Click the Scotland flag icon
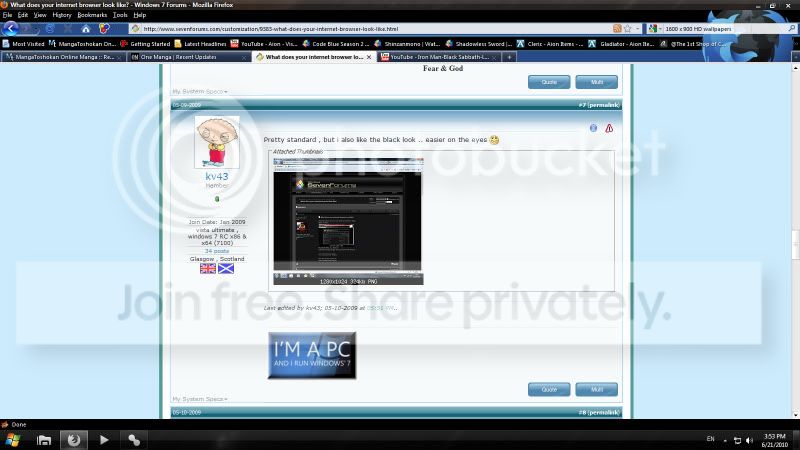Viewport: 800px width, 450px height. tap(226, 268)
